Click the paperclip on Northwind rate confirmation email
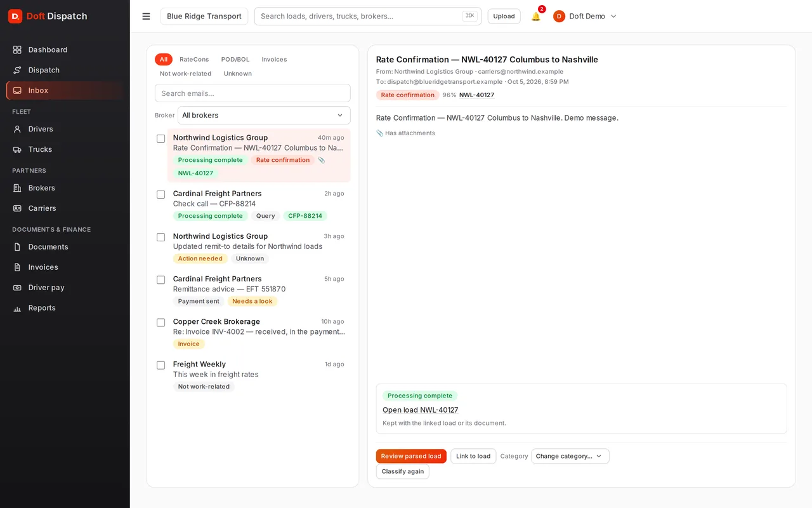Screen dimensions: 812x508 point(322,160)
